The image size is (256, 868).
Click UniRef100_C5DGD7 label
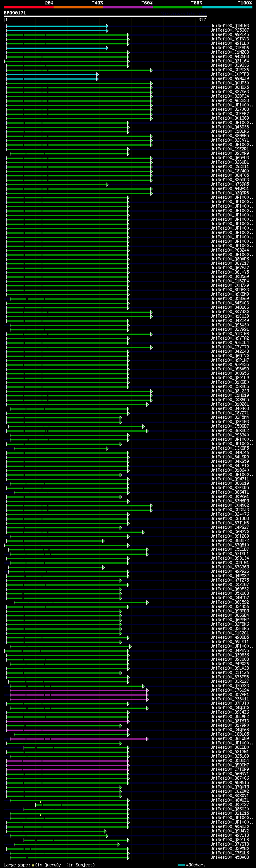pyautogui.click(x=230, y=426)
